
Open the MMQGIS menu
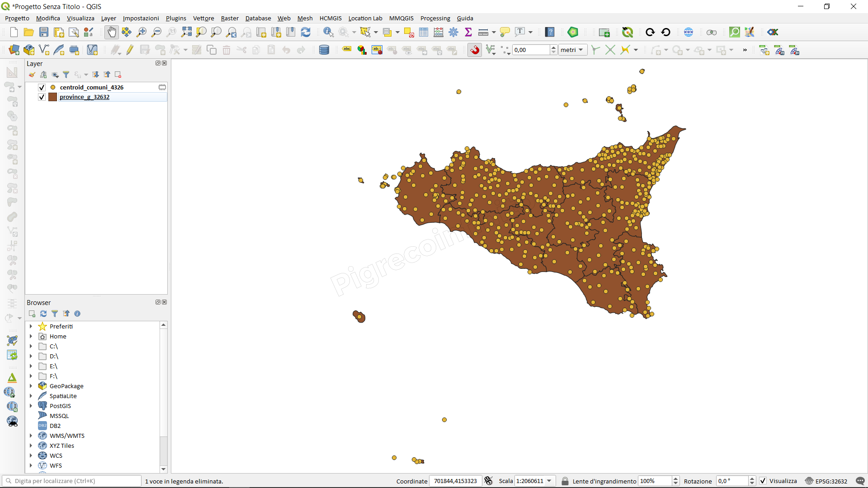pyautogui.click(x=401, y=18)
